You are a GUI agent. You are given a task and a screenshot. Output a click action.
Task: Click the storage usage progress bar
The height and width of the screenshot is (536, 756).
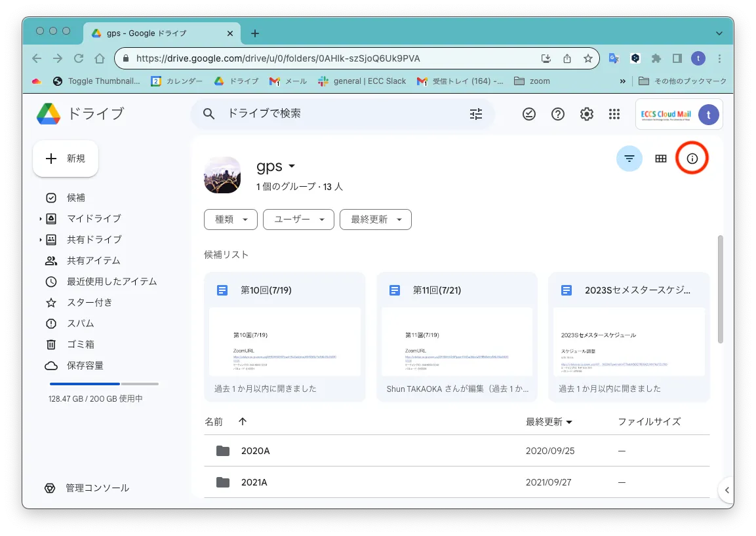tap(104, 384)
